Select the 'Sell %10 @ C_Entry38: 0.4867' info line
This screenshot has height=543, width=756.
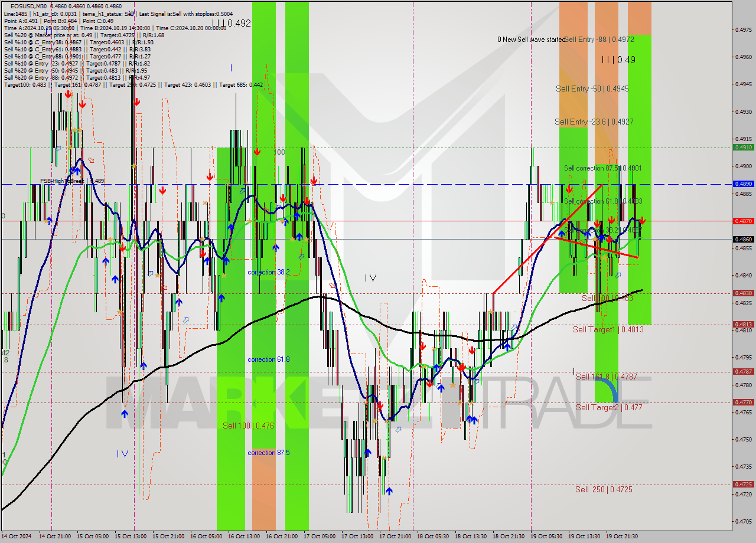(x=79, y=42)
